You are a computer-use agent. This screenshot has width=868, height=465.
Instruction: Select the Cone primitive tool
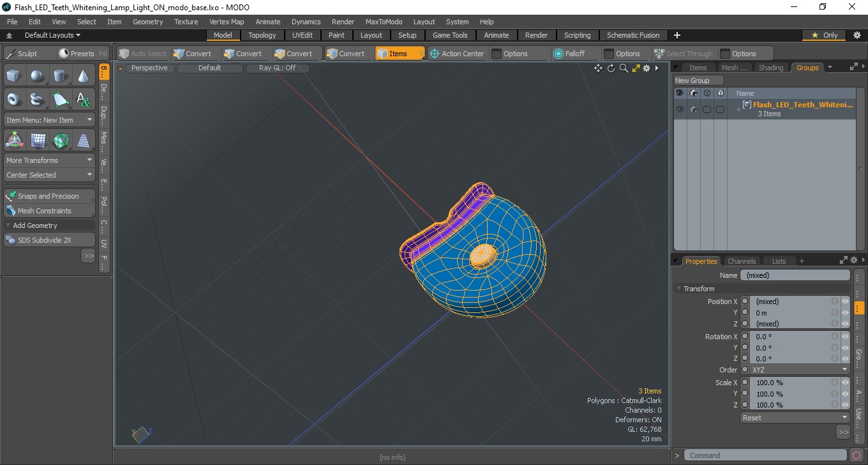point(84,77)
